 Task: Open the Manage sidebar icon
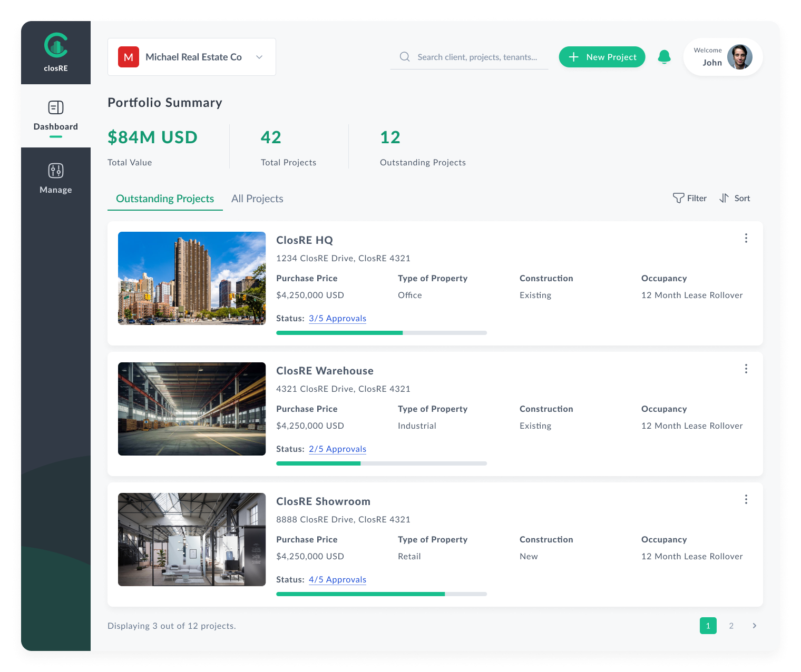[56, 171]
